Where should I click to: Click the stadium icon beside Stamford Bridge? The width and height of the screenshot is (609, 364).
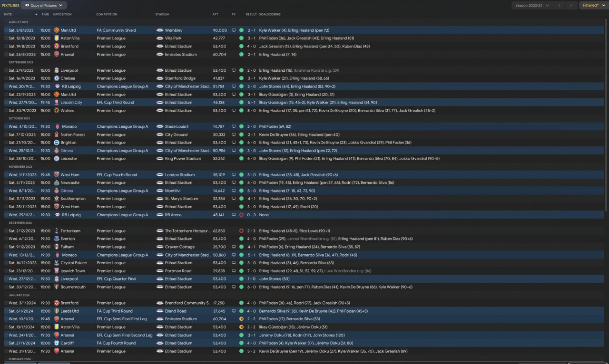(x=160, y=78)
